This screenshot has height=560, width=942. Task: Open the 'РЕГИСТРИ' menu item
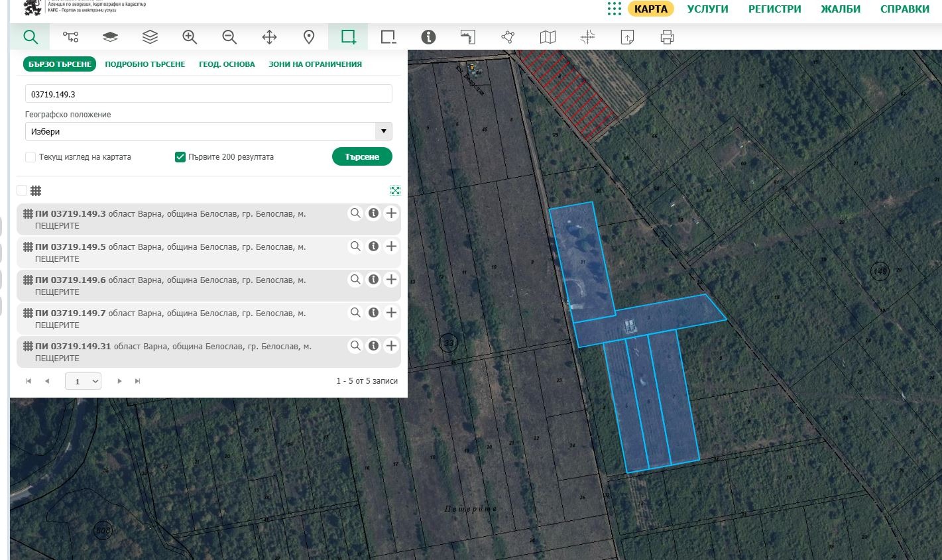tap(774, 9)
